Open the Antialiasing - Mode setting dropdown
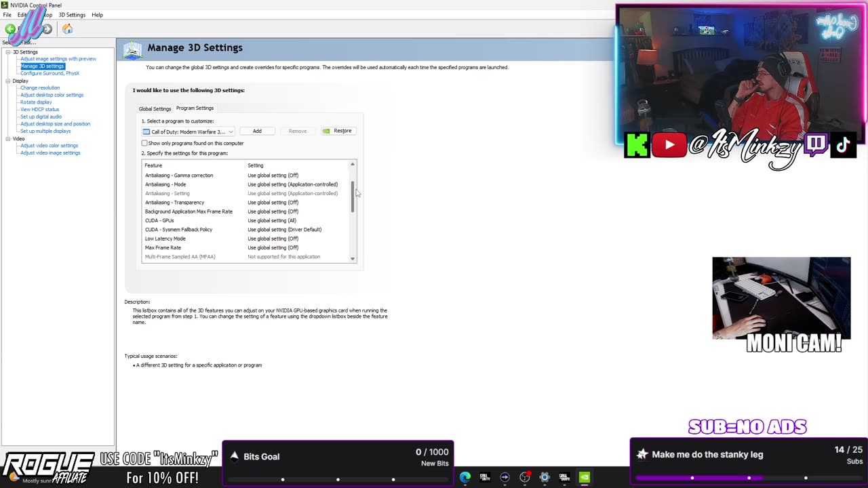 point(292,184)
